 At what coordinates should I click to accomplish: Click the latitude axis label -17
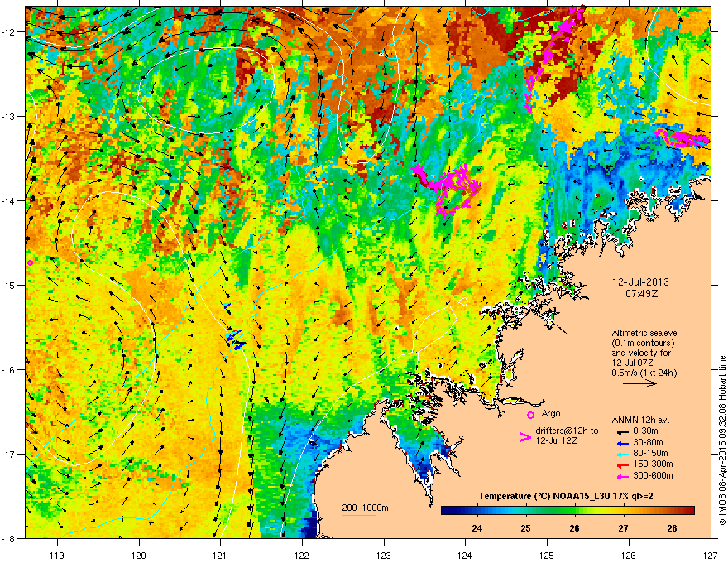9,454
